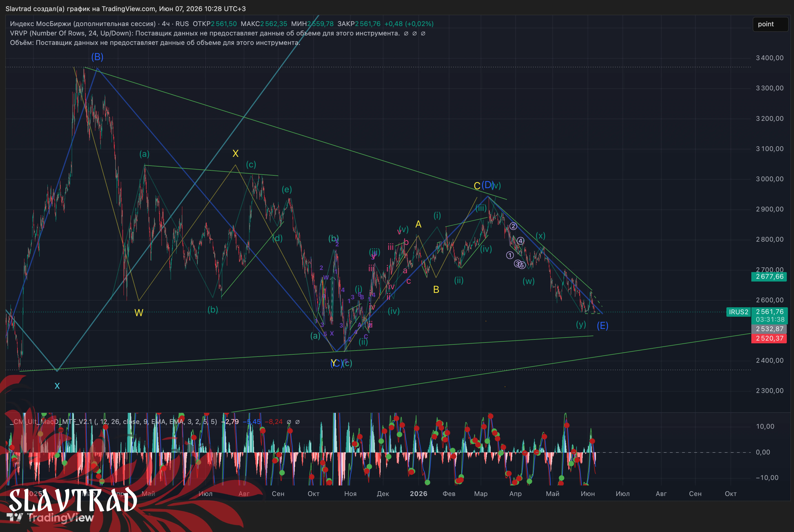The image size is (794, 532).
Task: Select the circled 2 wave marker
Action: point(513,226)
